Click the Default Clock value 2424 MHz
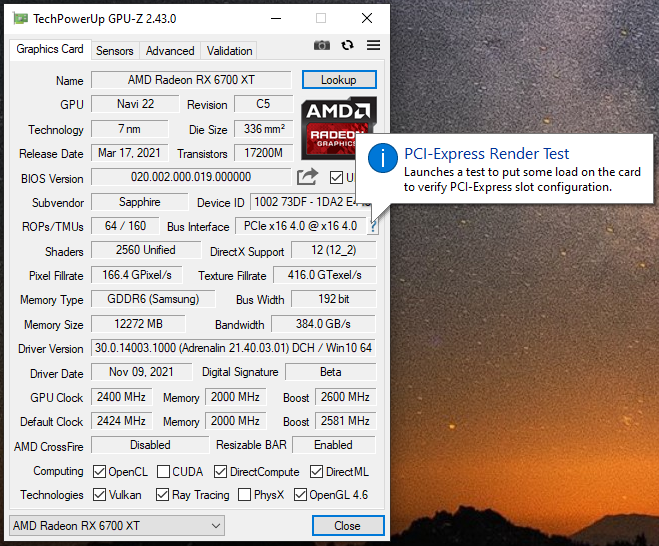The image size is (659, 546). tap(121, 421)
